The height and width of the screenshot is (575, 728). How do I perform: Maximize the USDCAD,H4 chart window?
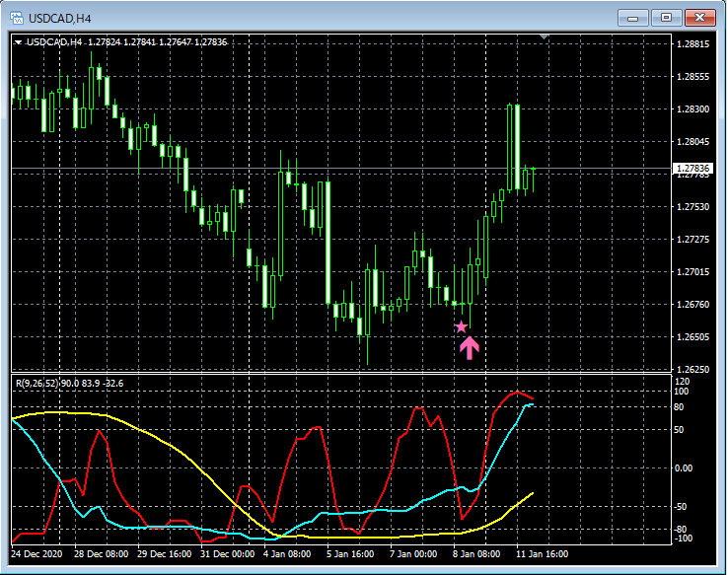coord(666,17)
